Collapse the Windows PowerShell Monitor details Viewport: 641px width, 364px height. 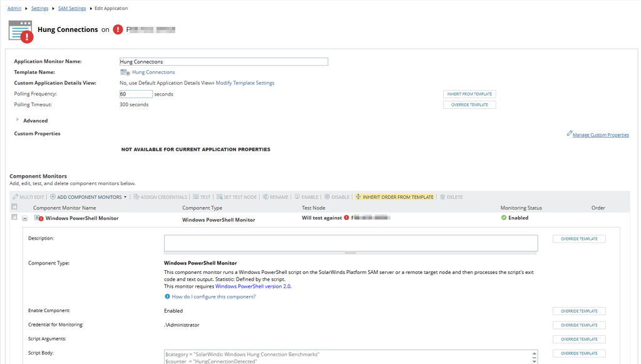[25, 218]
